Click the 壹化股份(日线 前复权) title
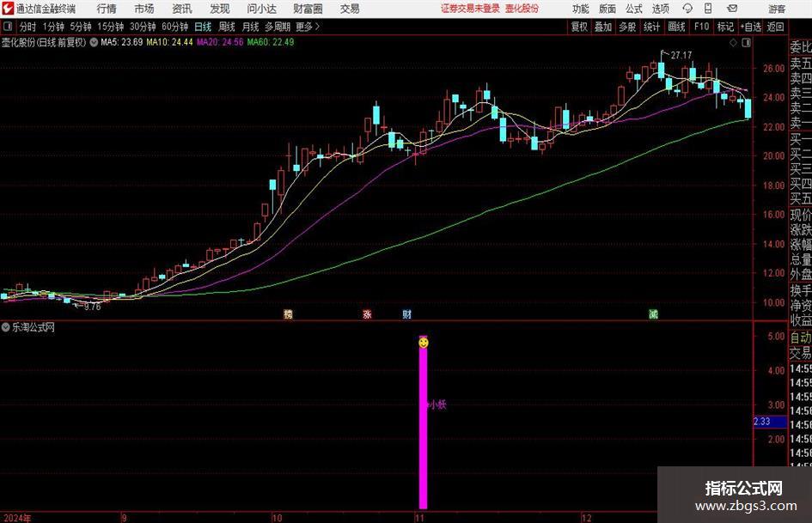Image resolution: width=812 pixels, height=523 pixels. (x=44, y=42)
